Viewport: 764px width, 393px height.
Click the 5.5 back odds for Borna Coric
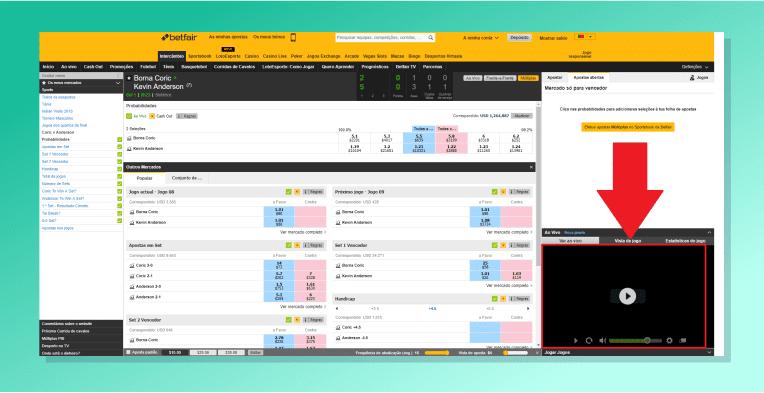click(x=419, y=138)
